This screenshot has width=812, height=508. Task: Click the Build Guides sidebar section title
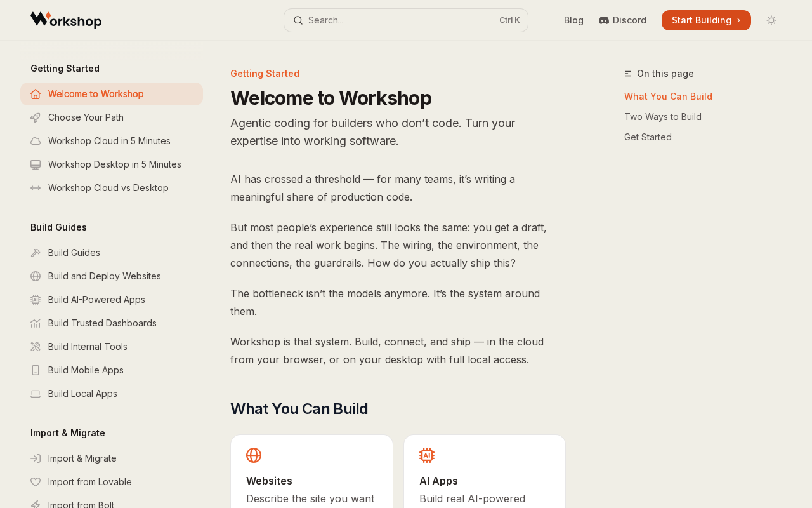pyautogui.click(x=58, y=227)
